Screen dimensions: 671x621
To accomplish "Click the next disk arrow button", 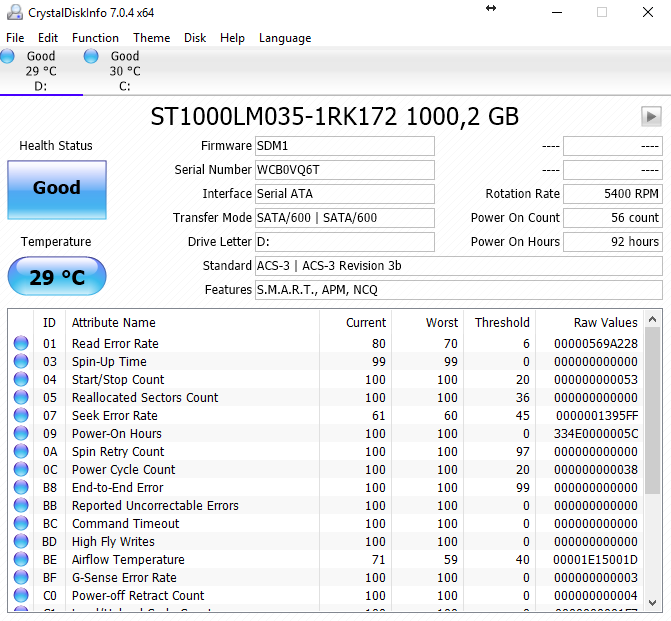I will tap(651, 117).
